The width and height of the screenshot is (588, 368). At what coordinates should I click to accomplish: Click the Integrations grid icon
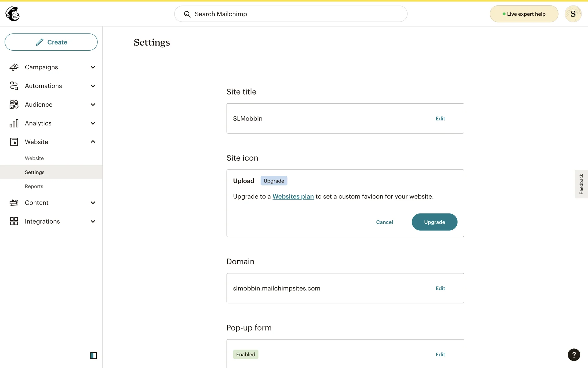(14, 221)
